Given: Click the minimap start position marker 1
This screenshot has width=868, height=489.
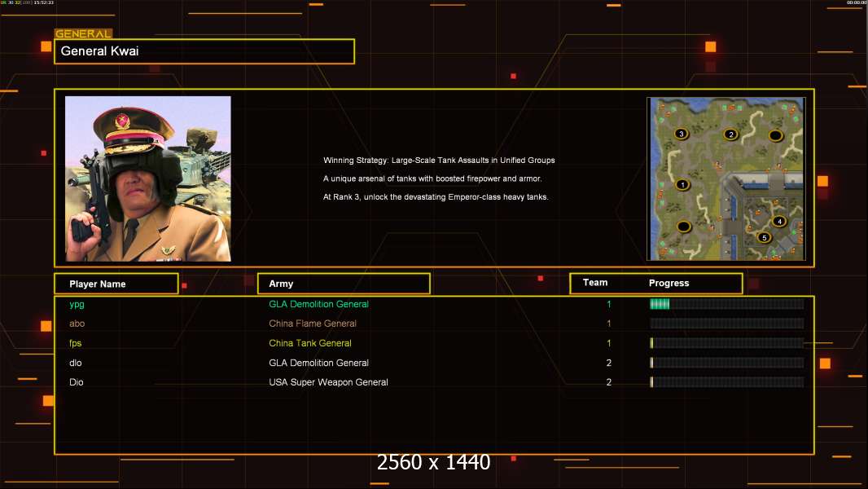Looking at the screenshot, I should [682, 184].
